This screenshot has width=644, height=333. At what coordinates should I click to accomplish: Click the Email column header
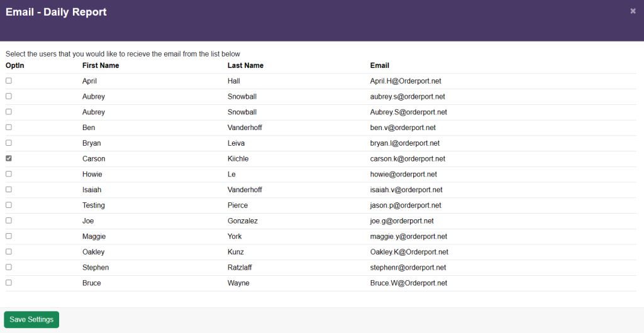coord(379,65)
